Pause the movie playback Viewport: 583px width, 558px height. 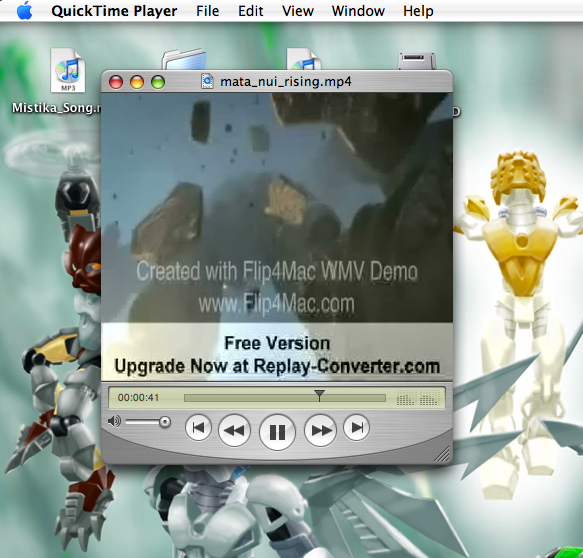click(x=277, y=432)
